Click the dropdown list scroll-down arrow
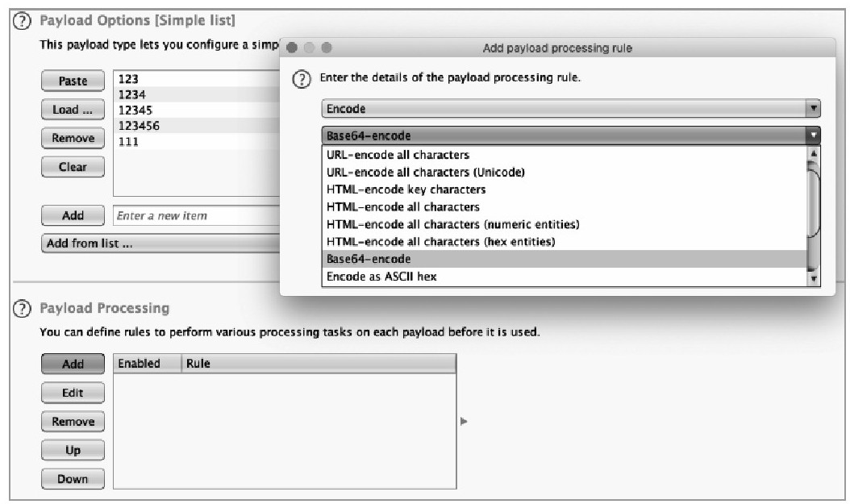 [x=813, y=279]
